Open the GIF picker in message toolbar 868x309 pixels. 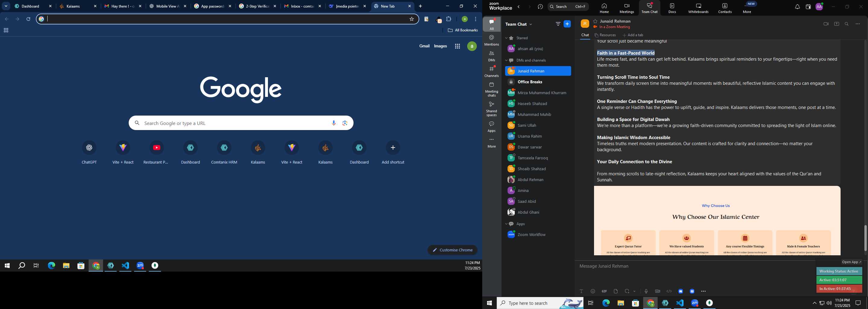coord(604,291)
